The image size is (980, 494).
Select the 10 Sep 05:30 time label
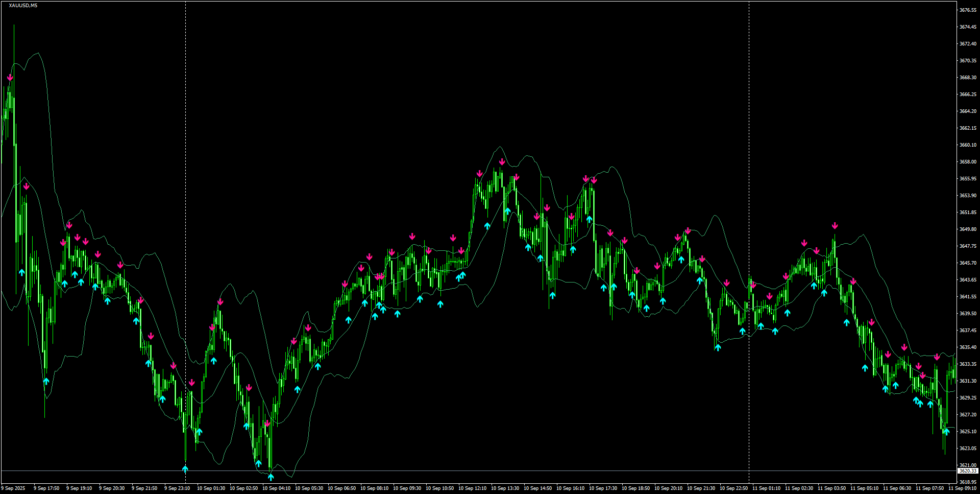309,488
